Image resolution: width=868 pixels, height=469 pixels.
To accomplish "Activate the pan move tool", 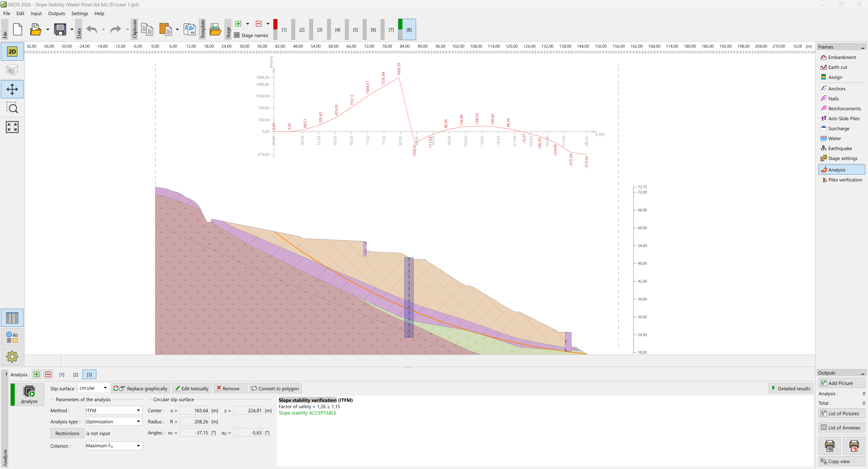I will coord(12,89).
